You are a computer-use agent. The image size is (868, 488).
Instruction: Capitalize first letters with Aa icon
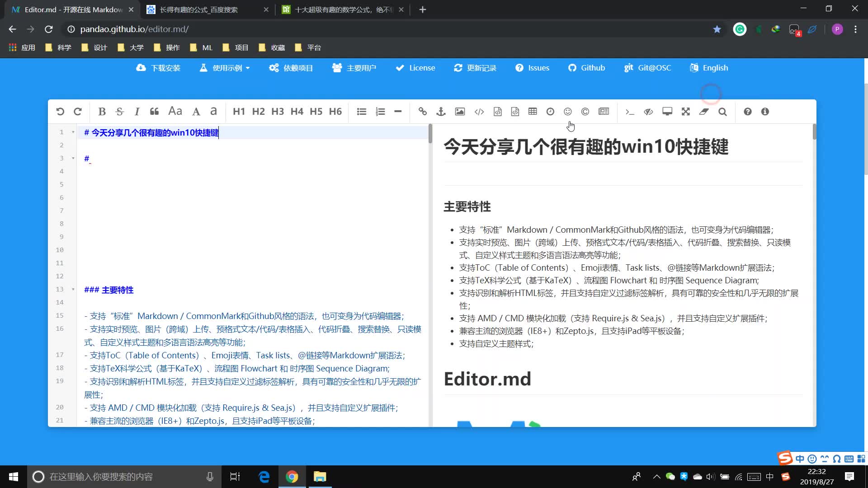pos(175,111)
